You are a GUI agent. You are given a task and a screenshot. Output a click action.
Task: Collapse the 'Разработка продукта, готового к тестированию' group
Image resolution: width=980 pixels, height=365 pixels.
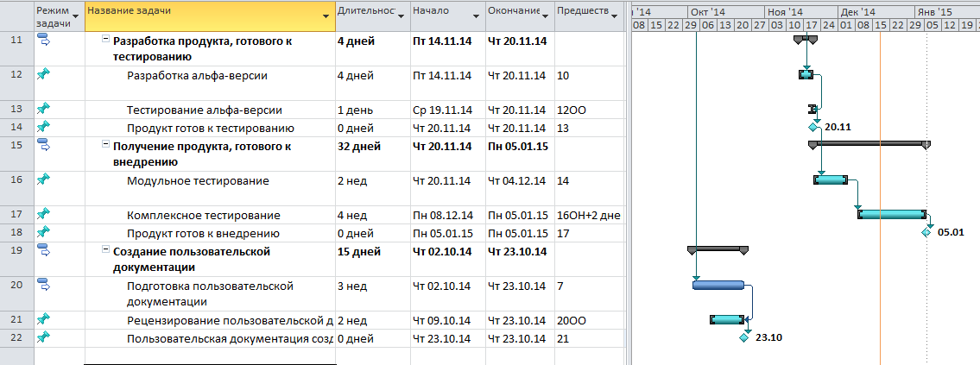point(105,40)
